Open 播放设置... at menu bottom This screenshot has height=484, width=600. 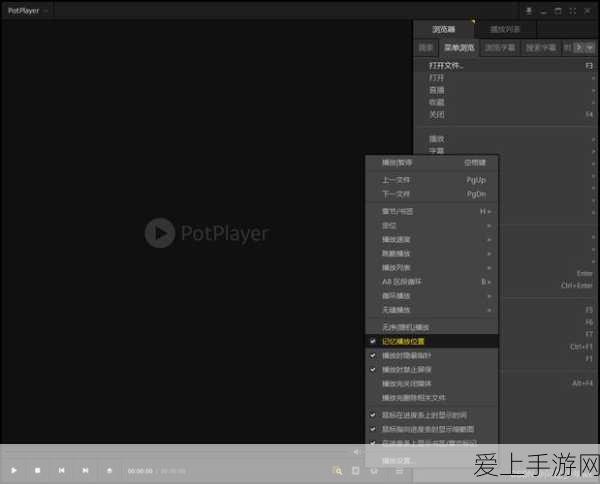pos(432,461)
